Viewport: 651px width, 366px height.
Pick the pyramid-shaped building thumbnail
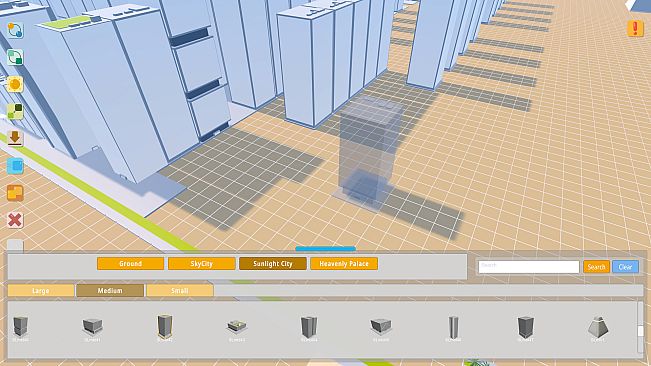click(598, 327)
